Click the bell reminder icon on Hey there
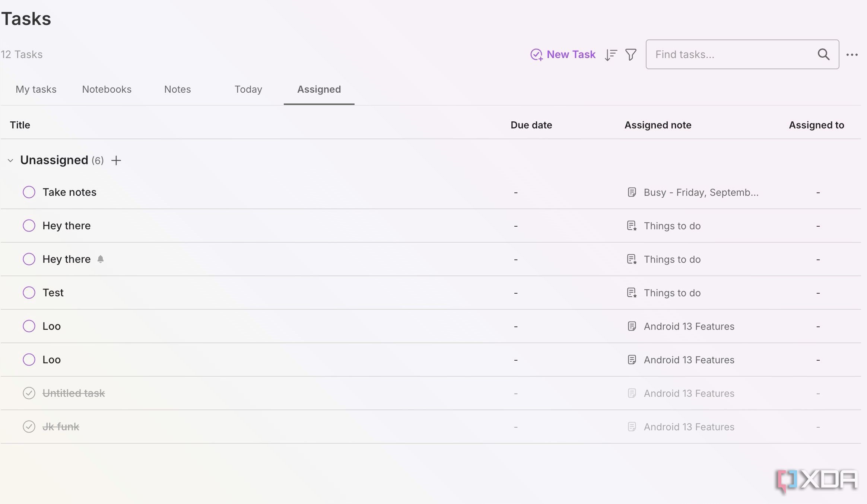This screenshot has height=504, width=867. click(x=100, y=259)
